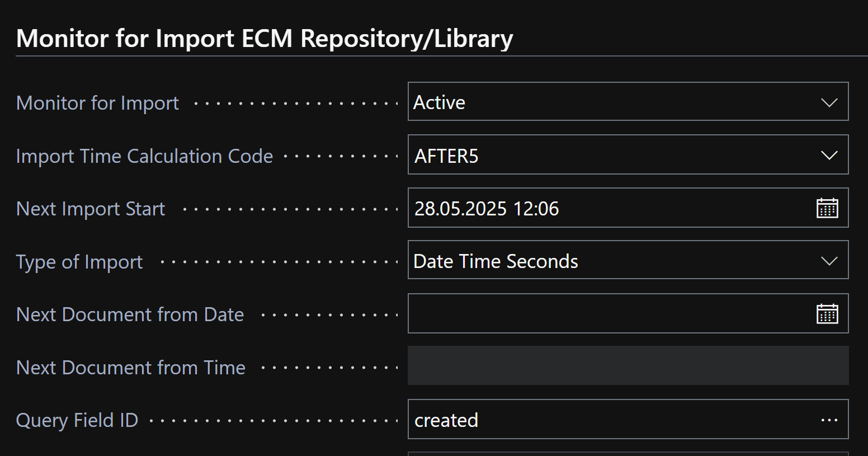Collapse the Monitor for Import ECM Repository/Library heading
Viewport: 868px width, 456px height.
[x=265, y=39]
